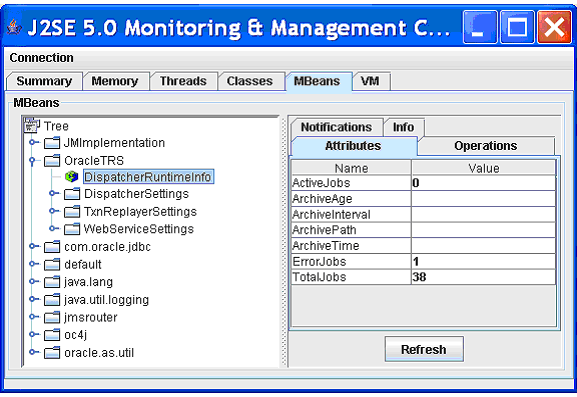This screenshot has width=577, height=397.
Task: Open the Operations tab
Action: click(x=486, y=146)
